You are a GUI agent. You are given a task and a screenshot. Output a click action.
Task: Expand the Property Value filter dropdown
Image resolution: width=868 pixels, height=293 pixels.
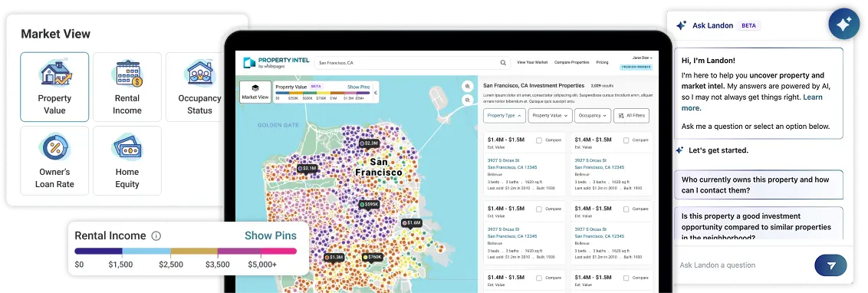click(x=550, y=116)
